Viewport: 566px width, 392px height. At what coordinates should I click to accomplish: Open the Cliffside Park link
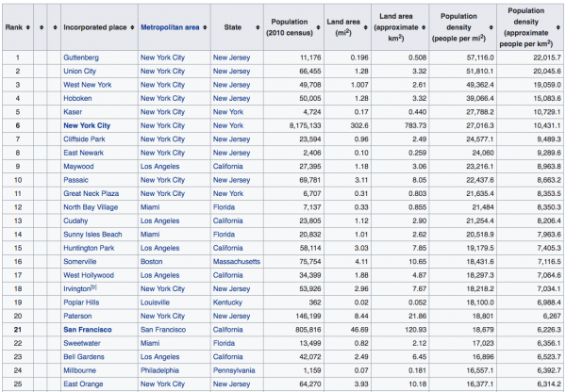point(84,139)
